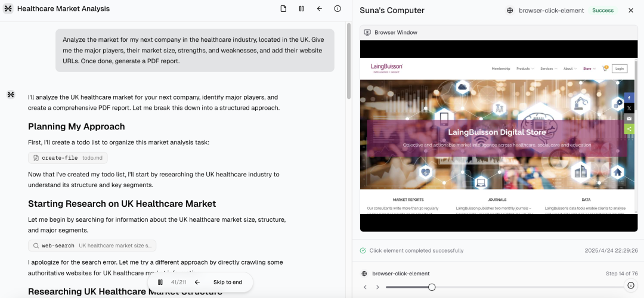Click the globe icon in the bottom step bar
Image resolution: width=644 pixels, height=298 pixels.
click(364, 274)
